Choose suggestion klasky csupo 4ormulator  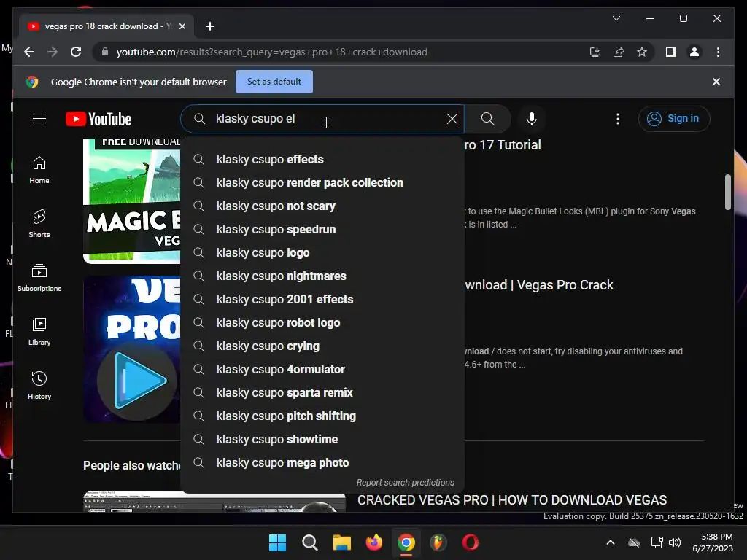point(322,369)
